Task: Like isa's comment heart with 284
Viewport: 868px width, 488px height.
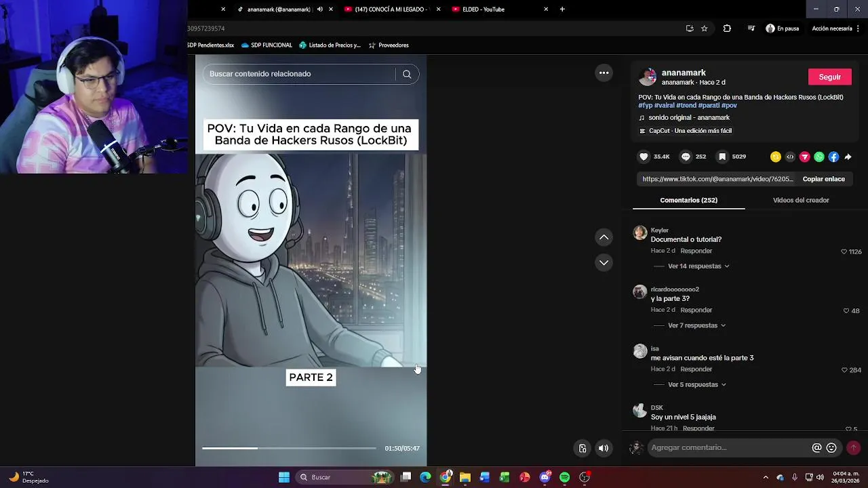Action: [844, 370]
